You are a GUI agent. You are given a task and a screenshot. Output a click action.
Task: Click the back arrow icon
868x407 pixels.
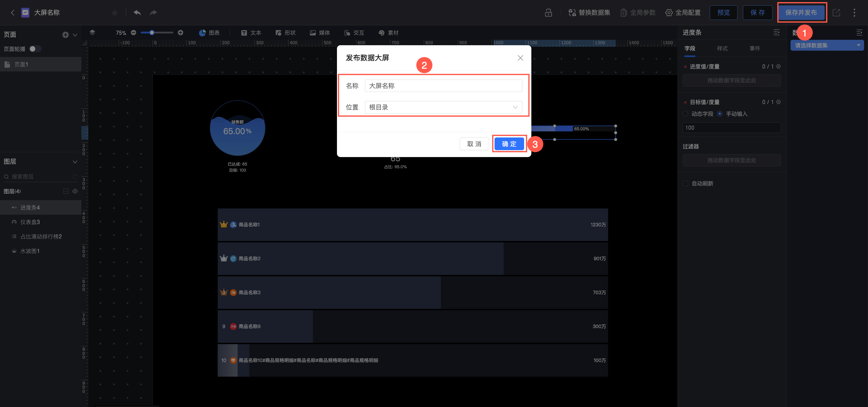pos(12,13)
